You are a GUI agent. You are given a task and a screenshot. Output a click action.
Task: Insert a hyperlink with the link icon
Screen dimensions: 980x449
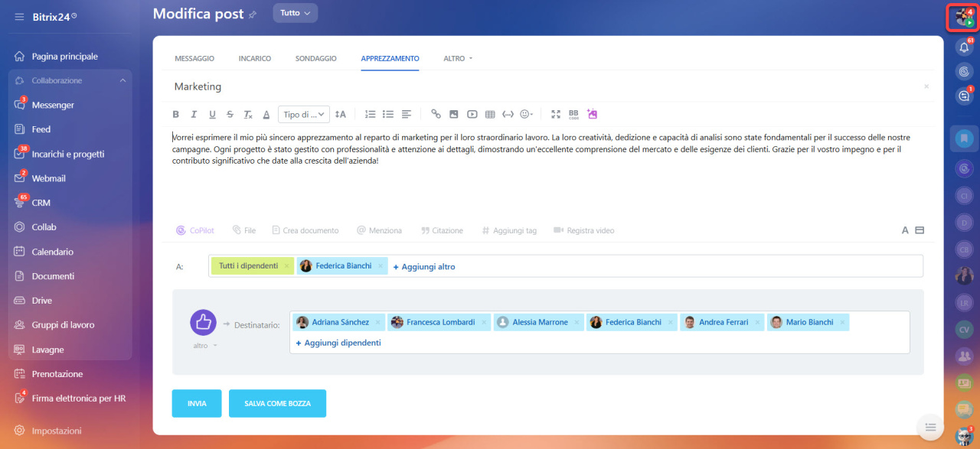pyautogui.click(x=436, y=115)
